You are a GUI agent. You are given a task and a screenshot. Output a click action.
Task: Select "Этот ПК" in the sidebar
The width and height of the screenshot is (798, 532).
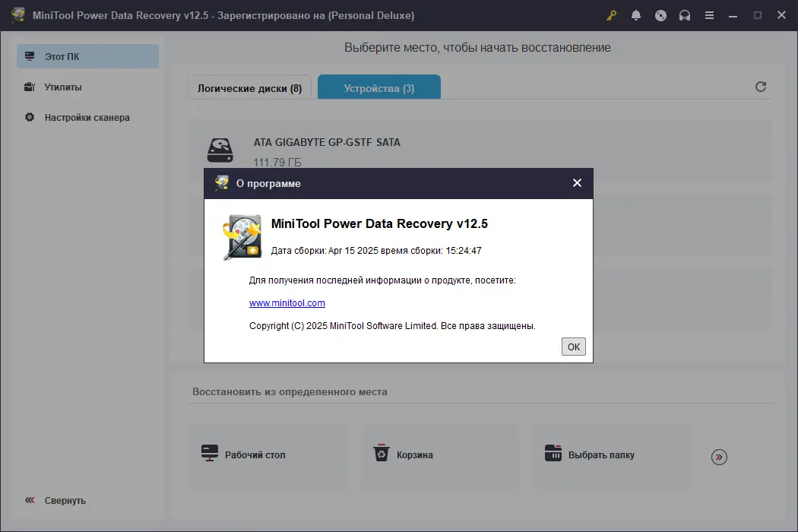(x=87, y=56)
